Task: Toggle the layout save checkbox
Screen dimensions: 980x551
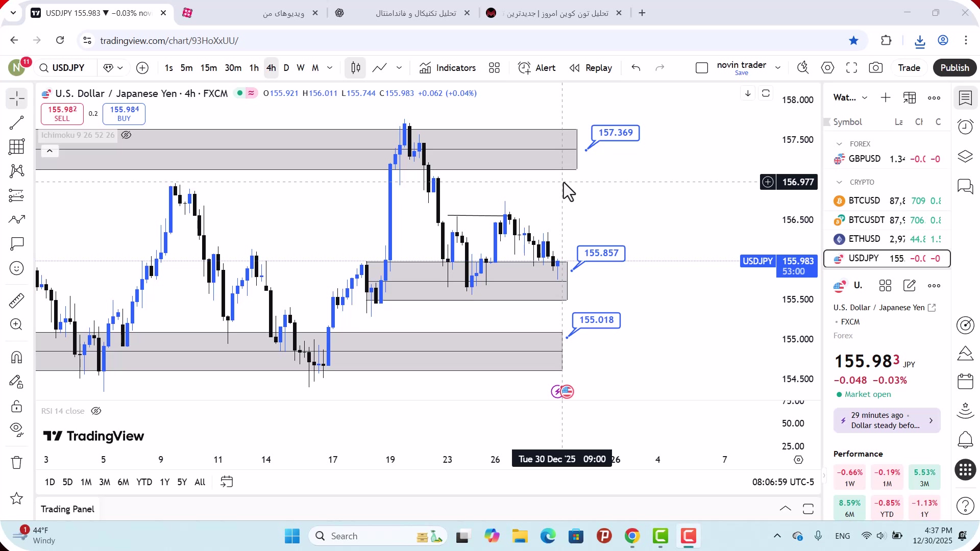Action: click(x=702, y=68)
